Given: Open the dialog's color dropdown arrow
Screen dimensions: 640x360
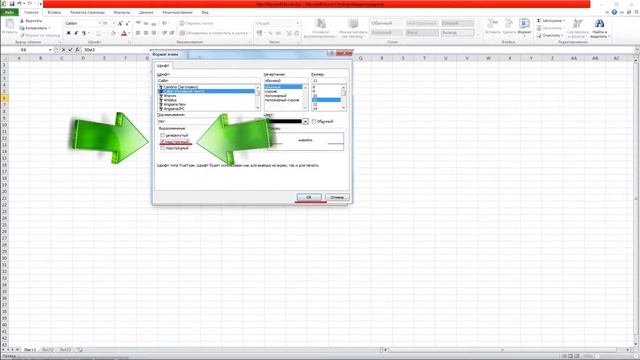Looking at the screenshot, I should pos(305,122).
